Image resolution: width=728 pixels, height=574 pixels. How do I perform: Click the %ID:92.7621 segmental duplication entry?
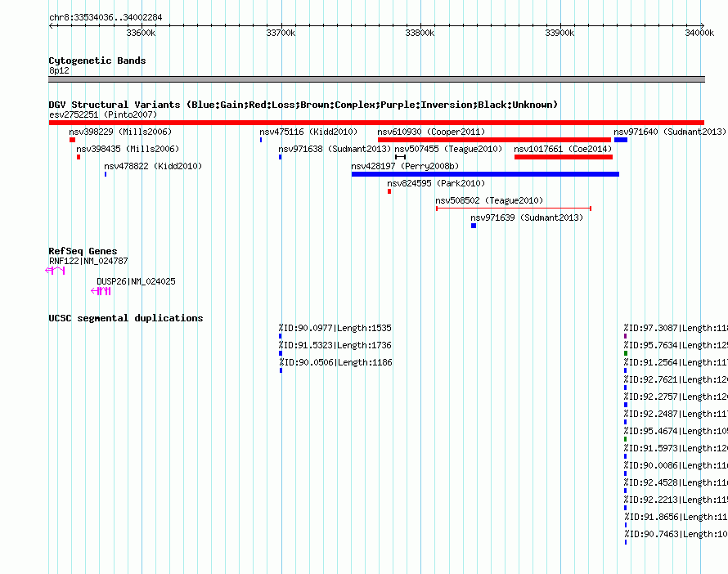[x=676, y=379]
